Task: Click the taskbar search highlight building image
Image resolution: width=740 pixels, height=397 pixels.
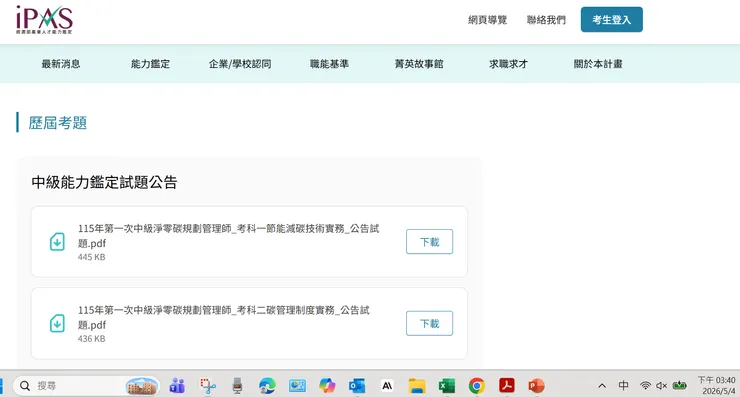Action: (x=142, y=387)
